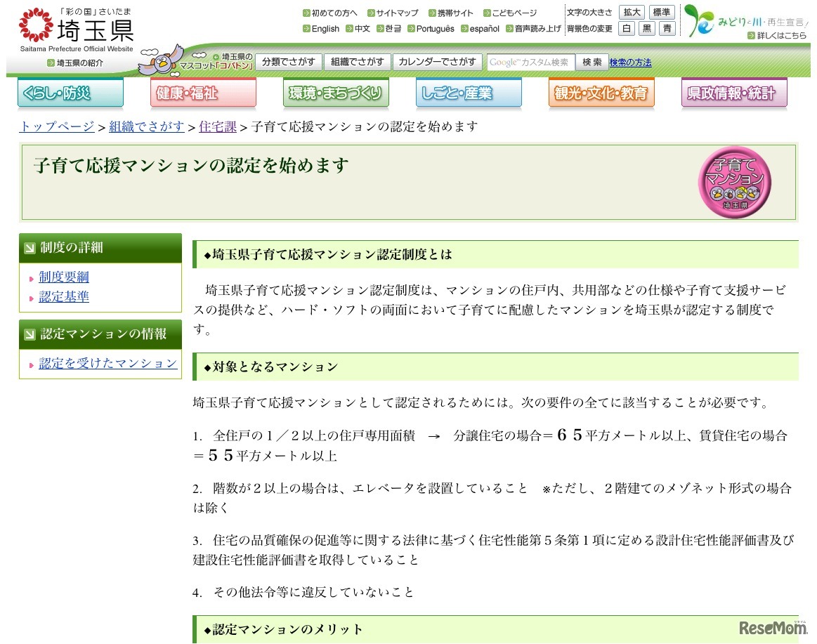Go to トップページ breadcrumb
Viewport: 817px width, 644px height.
click(x=57, y=126)
